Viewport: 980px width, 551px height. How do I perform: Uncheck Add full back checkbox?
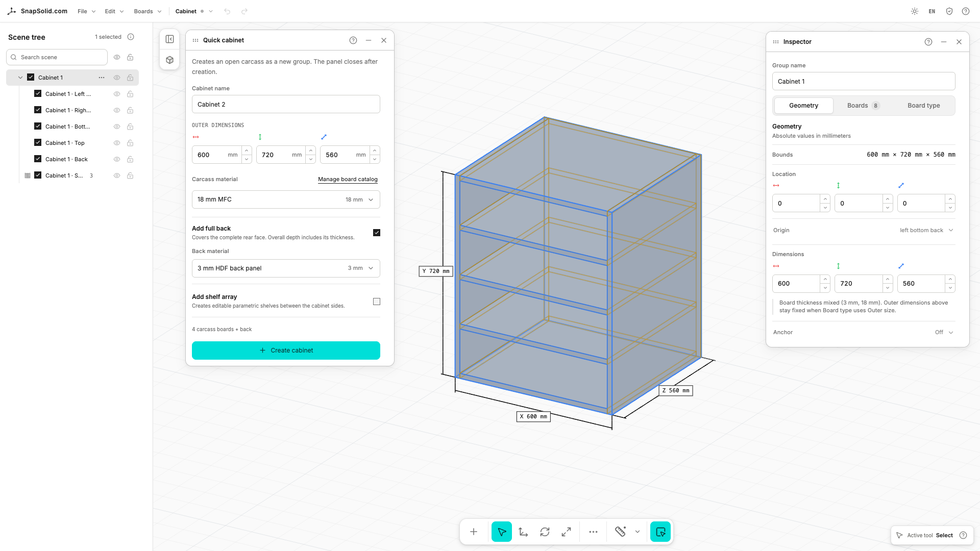pyautogui.click(x=377, y=233)
